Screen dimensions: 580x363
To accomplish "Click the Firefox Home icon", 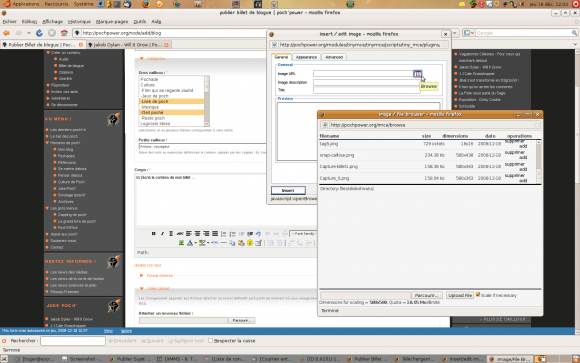I will 64,33.
